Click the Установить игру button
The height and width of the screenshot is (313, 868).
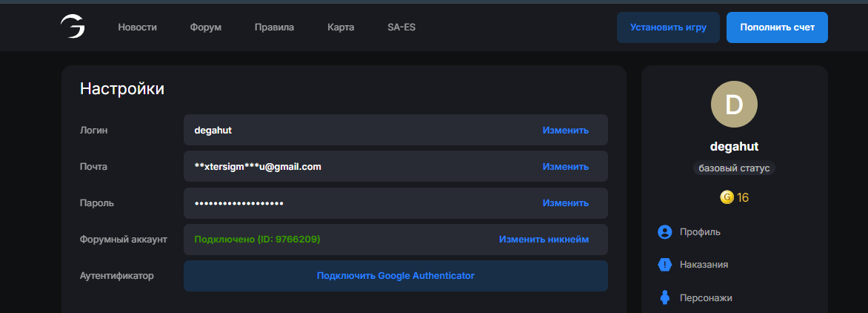tap(668, 27)
